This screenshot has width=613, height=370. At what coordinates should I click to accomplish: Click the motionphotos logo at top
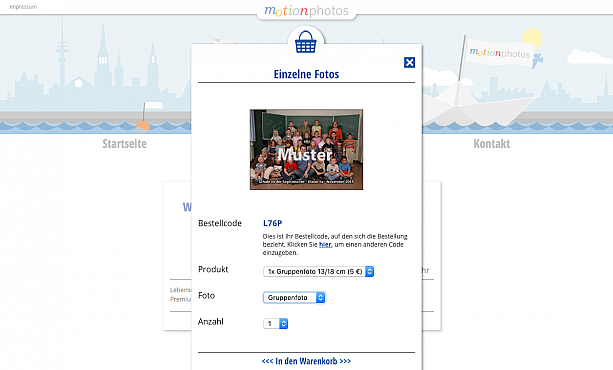pyautogui.click(x=306, y=11)
